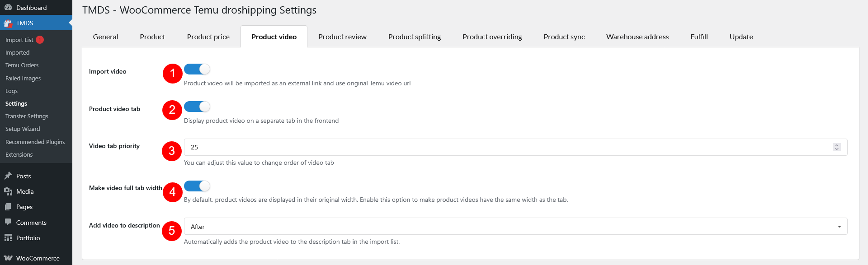Click the TMDS plugin icon in sidebar
This screenshot has height=265, width=868.
8,23
